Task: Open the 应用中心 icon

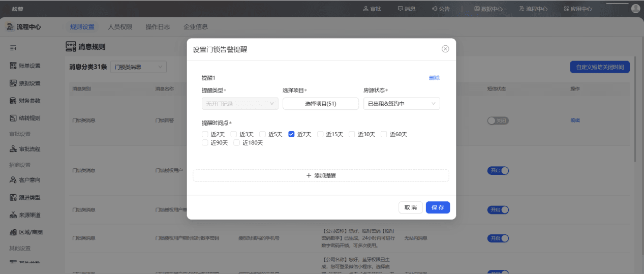Action: click(566, 9)
